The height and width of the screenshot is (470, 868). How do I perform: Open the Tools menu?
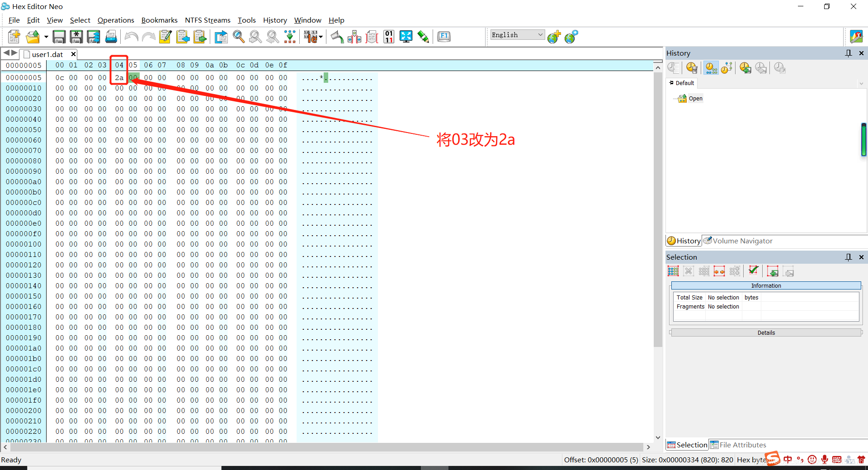click(247, 20)
